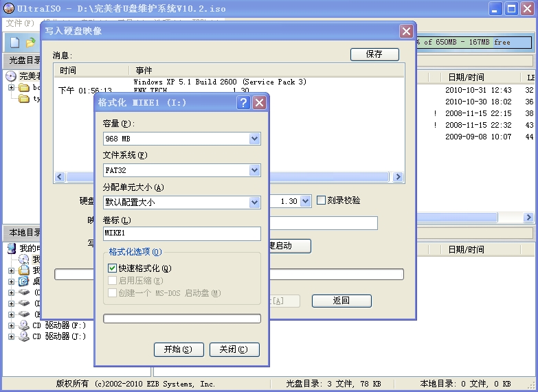Viewport: 538px width, 392px height.
Task: Click the My Computer icon in the local tree
Action: coord(12,249)
